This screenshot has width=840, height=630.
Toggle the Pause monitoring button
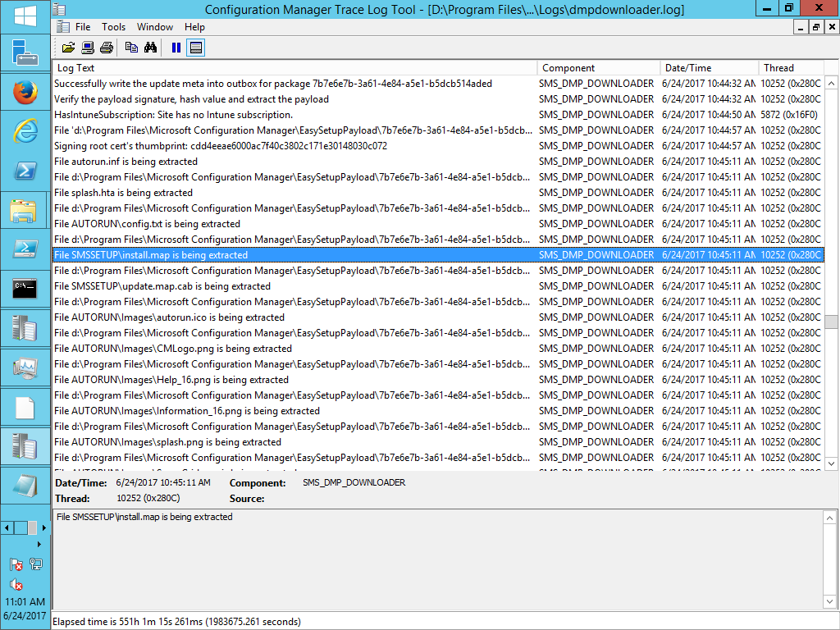176,48
